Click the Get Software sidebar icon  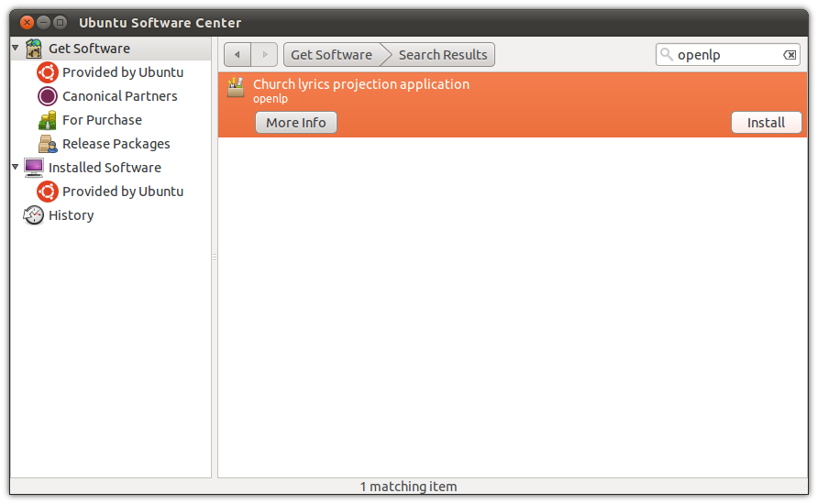pos(34,49)
